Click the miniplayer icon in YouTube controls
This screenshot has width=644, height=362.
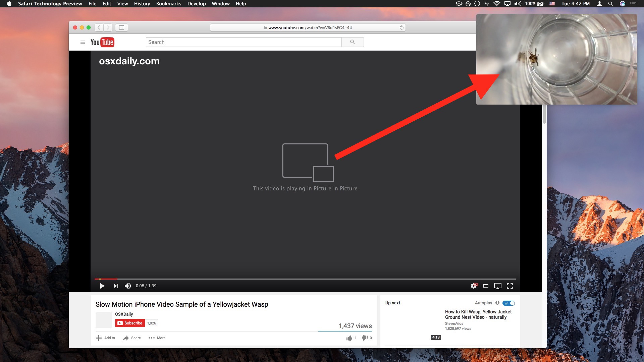[x=486, y=286]
